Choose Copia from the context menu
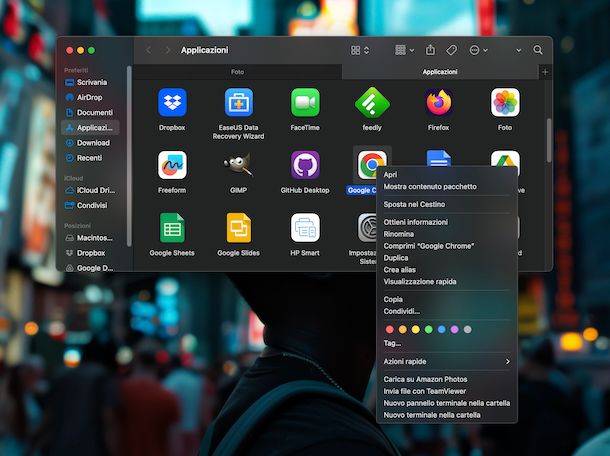 (x=447, y=300)
